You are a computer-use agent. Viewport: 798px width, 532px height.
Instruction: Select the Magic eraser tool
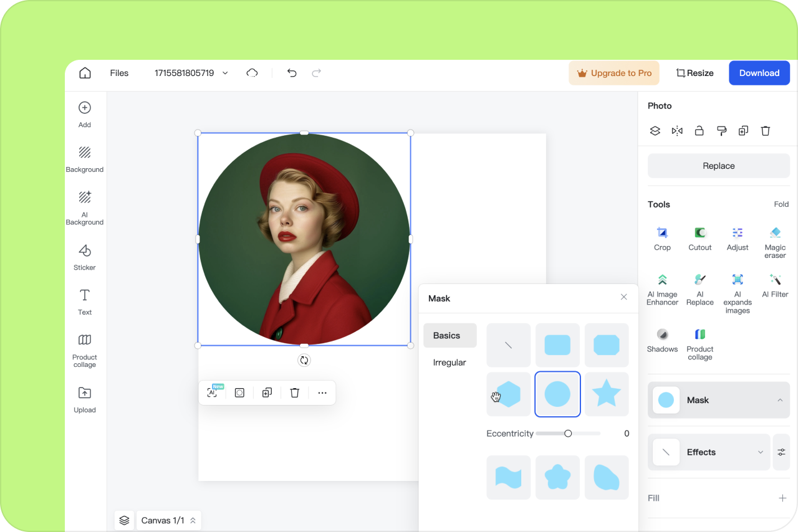775,242
